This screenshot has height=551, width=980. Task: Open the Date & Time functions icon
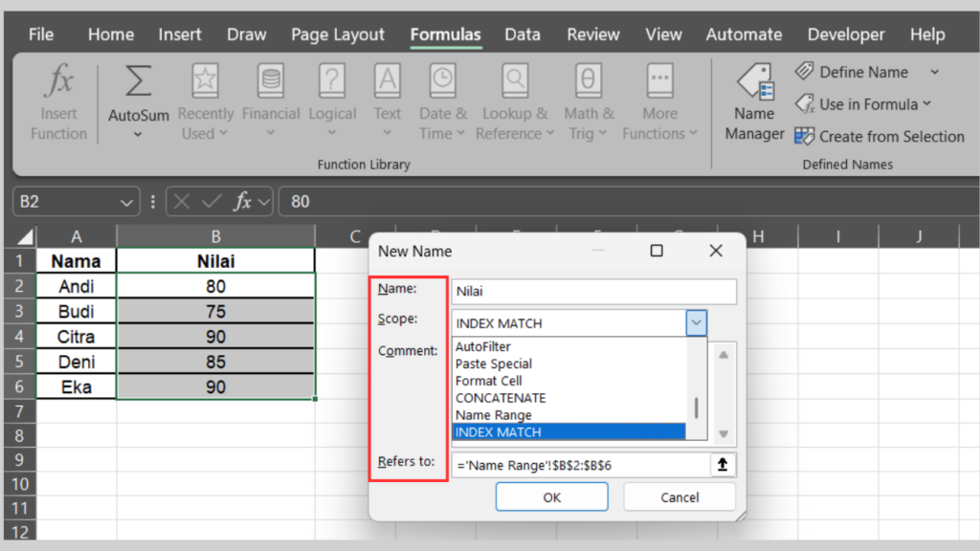coord(442,80)
